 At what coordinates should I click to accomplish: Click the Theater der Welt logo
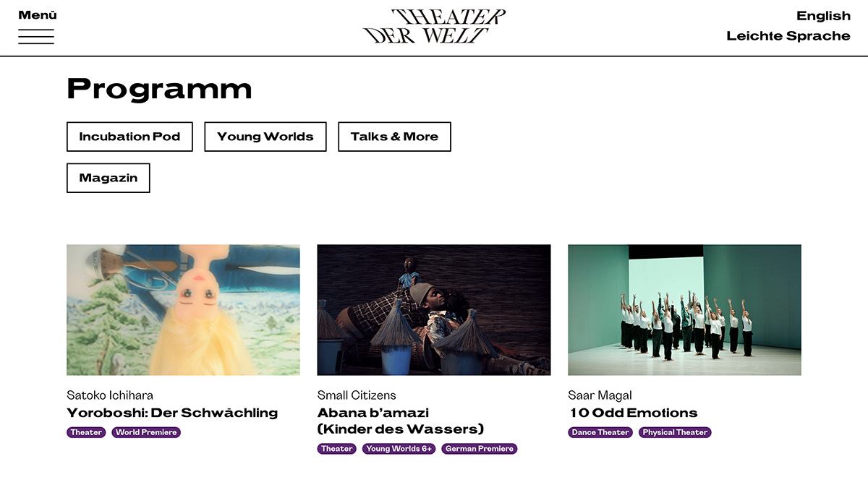click(x=434, y=27)
